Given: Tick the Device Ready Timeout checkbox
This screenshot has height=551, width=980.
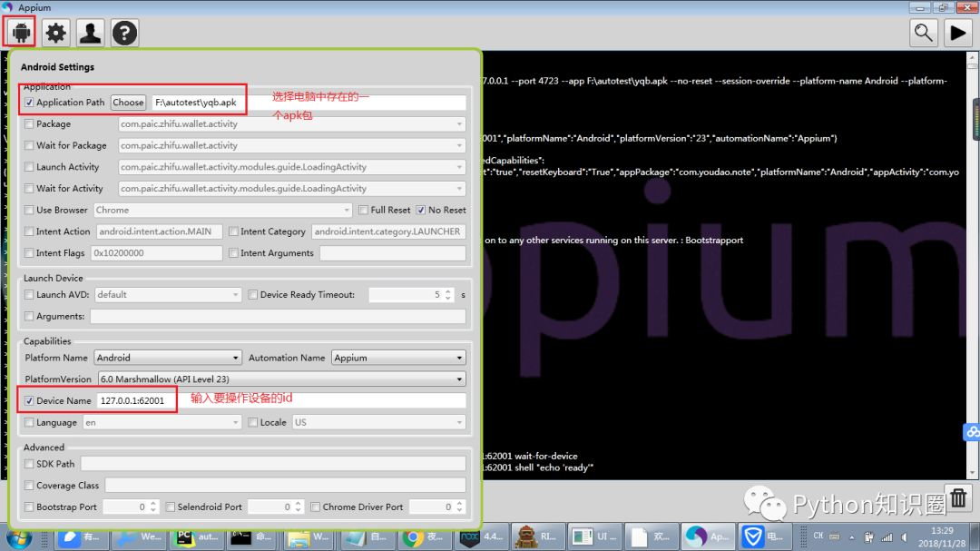Looking at the screenshot, I should click(252, 295).
